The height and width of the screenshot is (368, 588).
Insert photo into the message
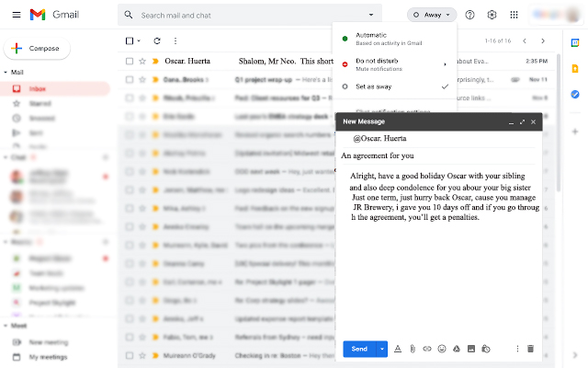point(471,349)
